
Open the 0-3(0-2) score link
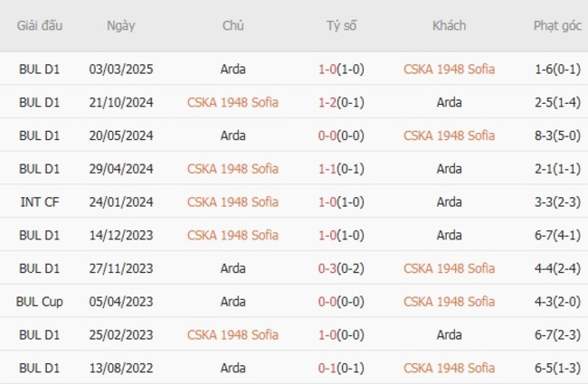[341, 268]
